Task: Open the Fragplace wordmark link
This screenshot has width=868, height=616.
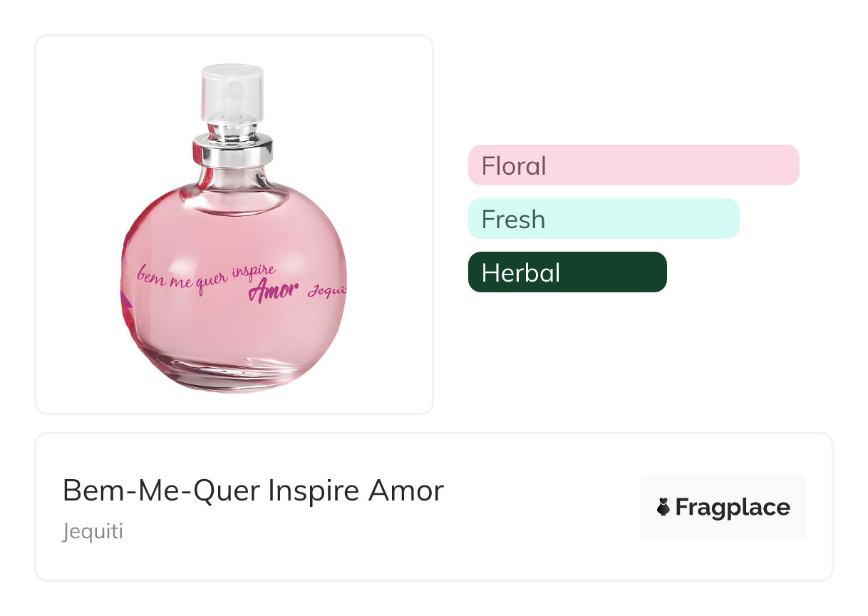Action: [x=733, y=508]
